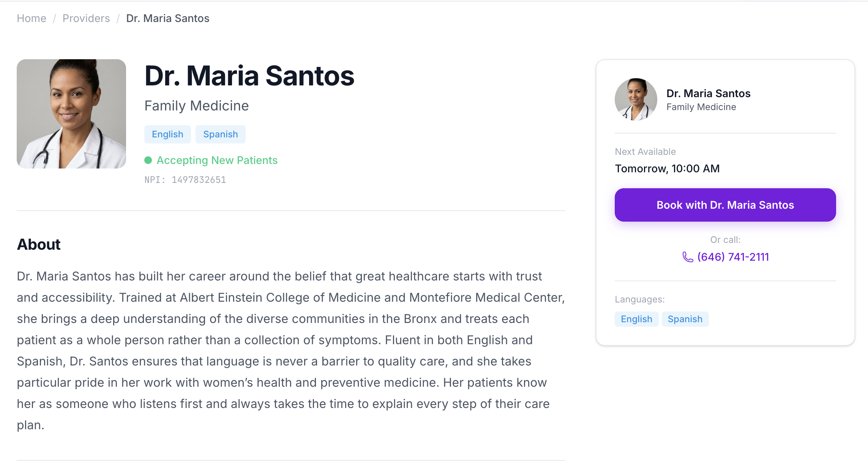868x463 pixels.
Task: Click the green Accepting New Patients dot
Action: 148,161
